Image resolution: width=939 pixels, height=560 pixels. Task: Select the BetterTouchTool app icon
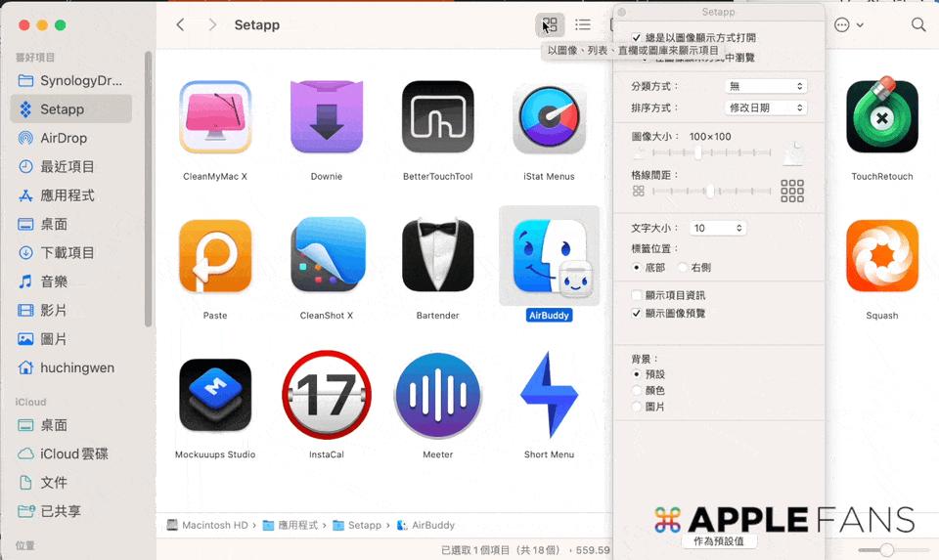[438, 117]
